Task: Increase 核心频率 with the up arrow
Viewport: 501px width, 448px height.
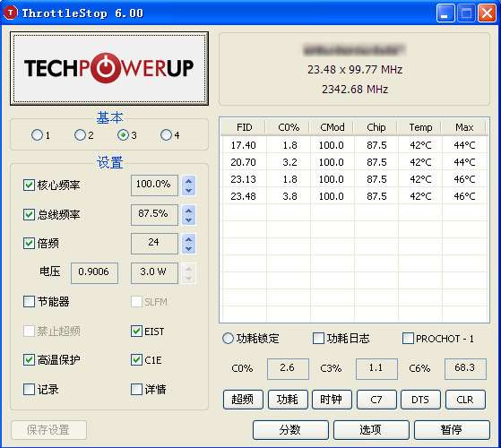Action: [188, 181]
